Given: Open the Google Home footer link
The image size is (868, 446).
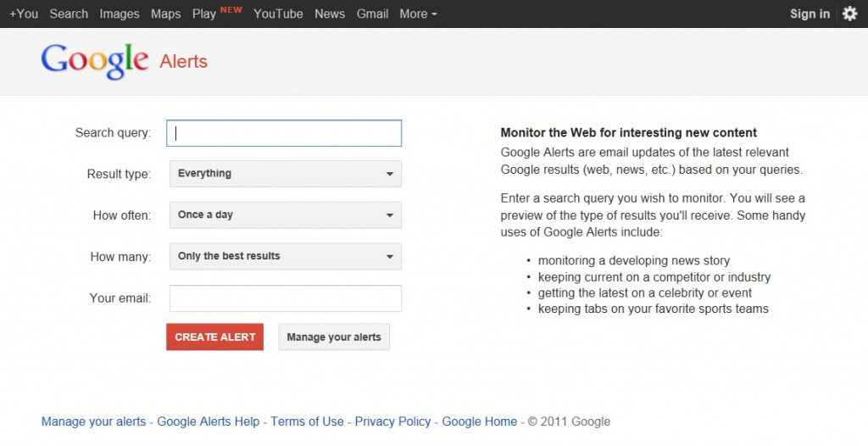Looking at the screenshot, I should click(480, 421).
